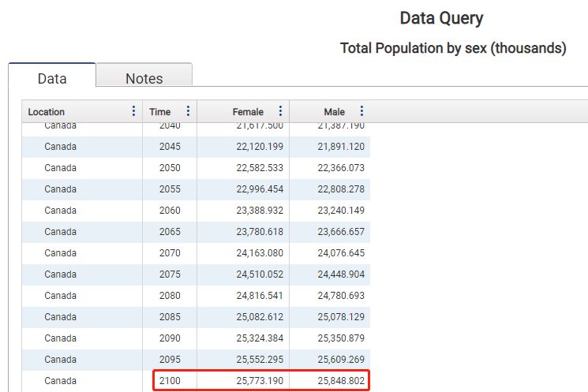Viewport: 588px width, 392px height.
Task: Click female value 23,388.932
Action: pos(260,211)
